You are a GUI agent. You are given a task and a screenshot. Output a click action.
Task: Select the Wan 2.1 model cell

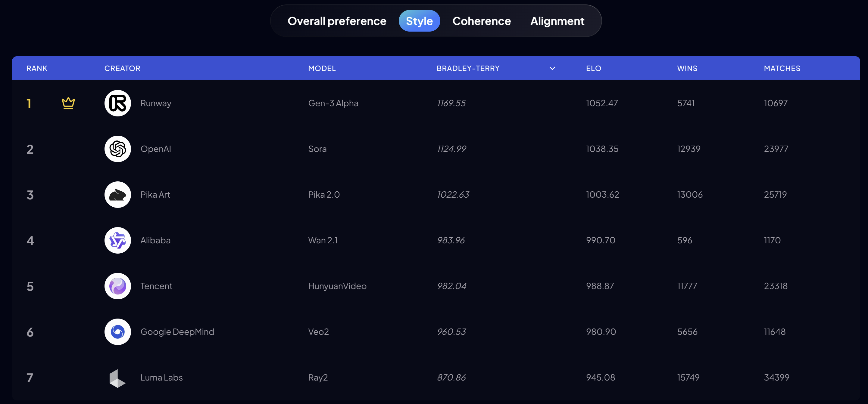[323, 240]
